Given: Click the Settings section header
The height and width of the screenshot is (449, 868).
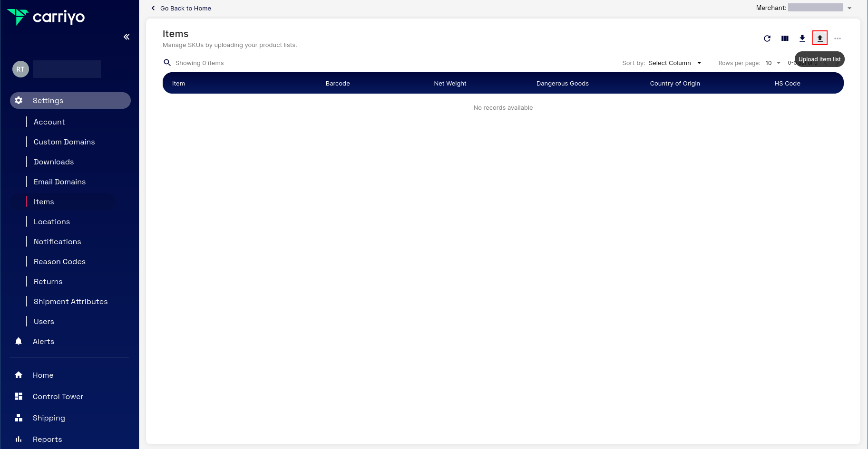Looking at the screenshot, I should (x=70, y=100).
